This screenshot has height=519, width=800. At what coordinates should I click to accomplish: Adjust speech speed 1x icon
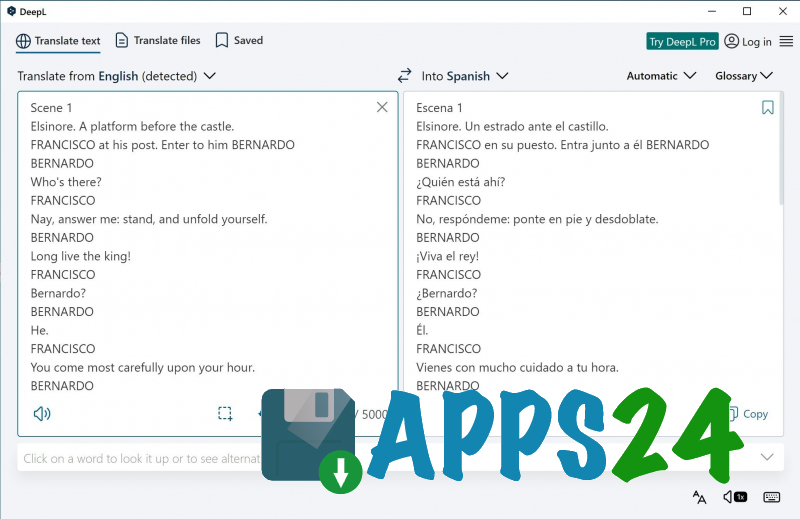point(735,497)
